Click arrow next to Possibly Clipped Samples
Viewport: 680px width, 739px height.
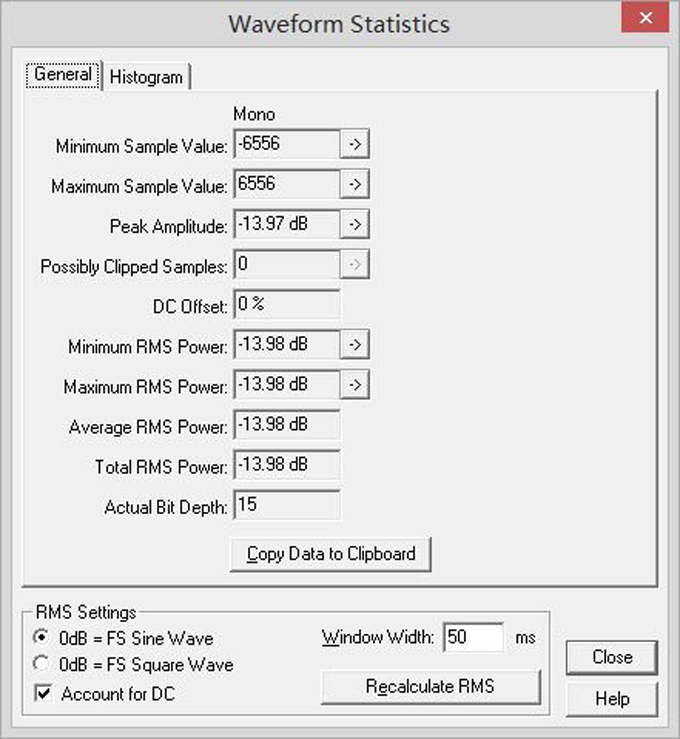point(354,265)
